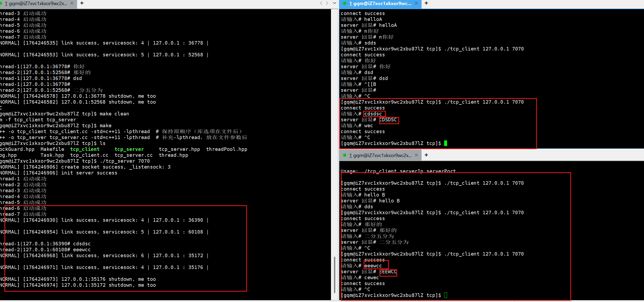Select the blue top-right session tab

tap(380, 3)
